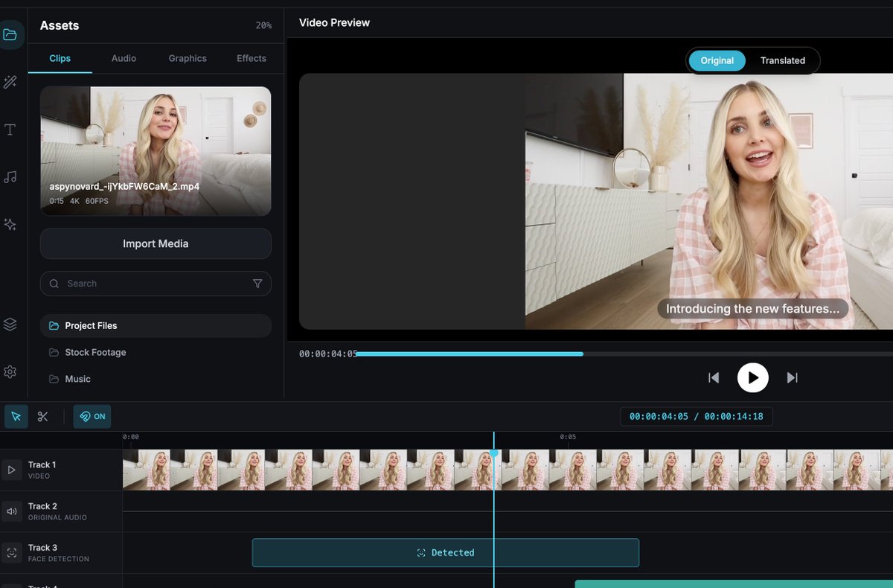893x588 pixels.
Task: Open the Assets folder icon in sidebar
Action: 10,35
